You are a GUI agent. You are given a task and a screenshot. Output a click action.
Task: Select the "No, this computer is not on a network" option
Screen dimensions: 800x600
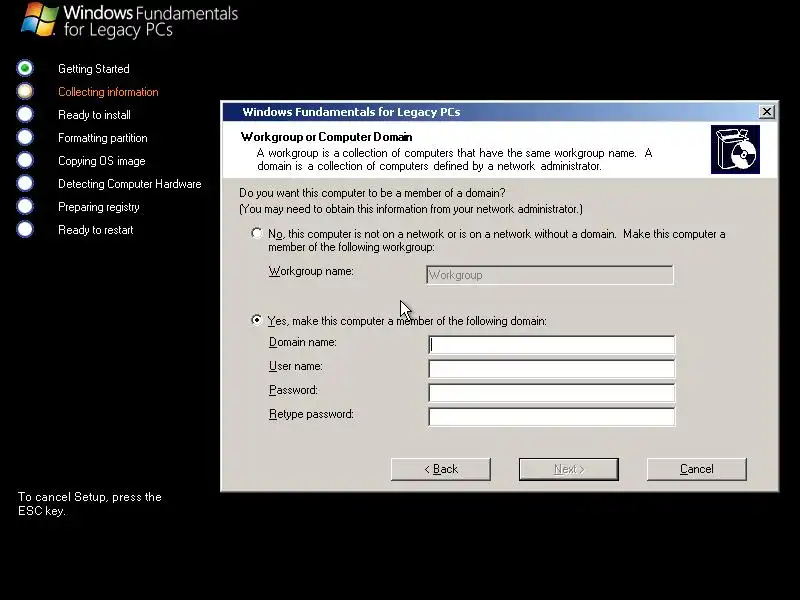click(x=257, y=234)
